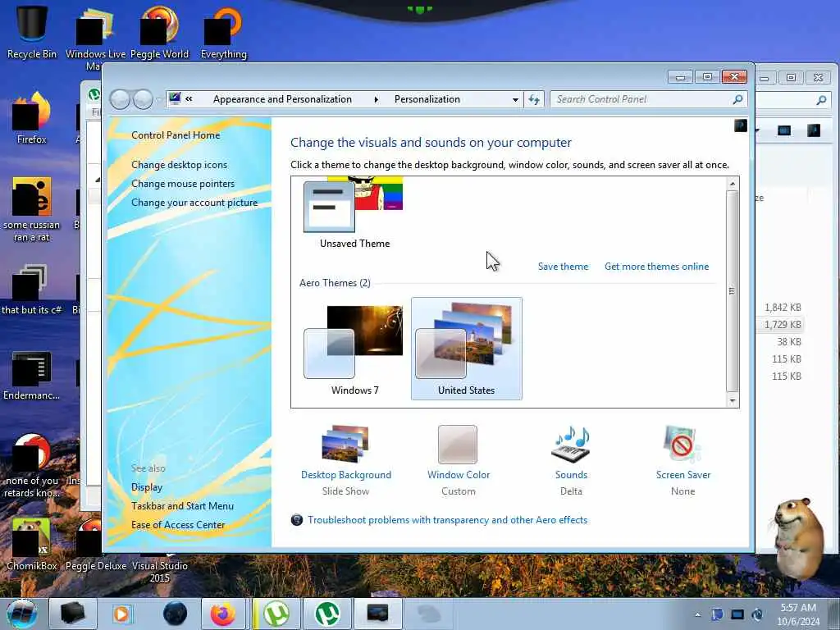Open Taskbar and Start Menu link
Image resolution: width=840 pixels, height=630 pixels.
click(182, 505)
